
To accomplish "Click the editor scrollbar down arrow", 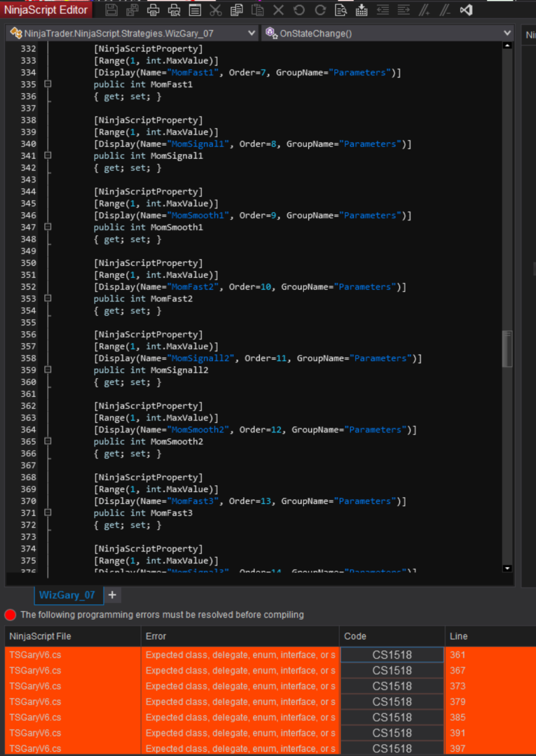I will 508,568.
